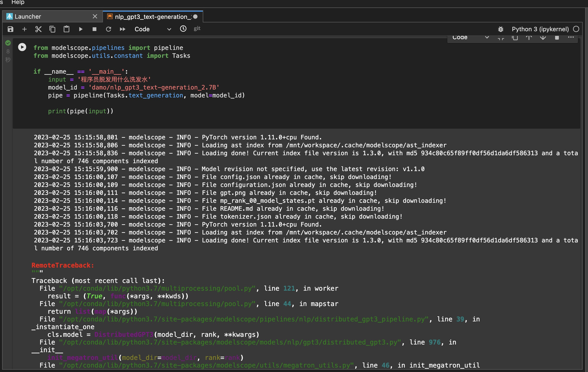
Task: Click the kernel status circle indicator
Action: pos(576,29)
